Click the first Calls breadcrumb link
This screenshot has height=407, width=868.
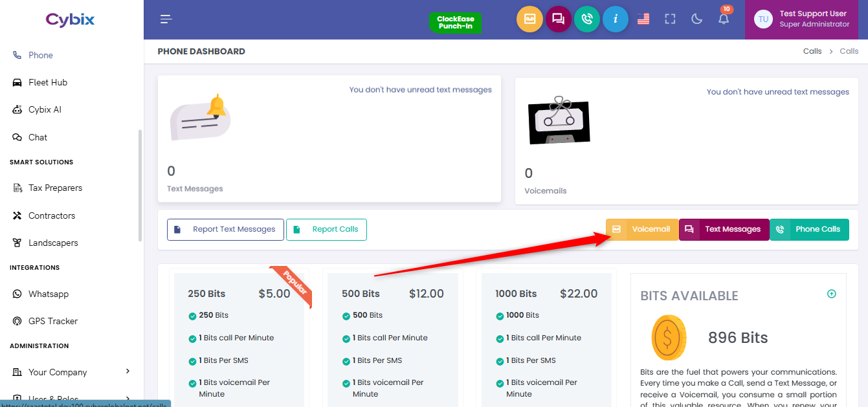pos(812,51)
